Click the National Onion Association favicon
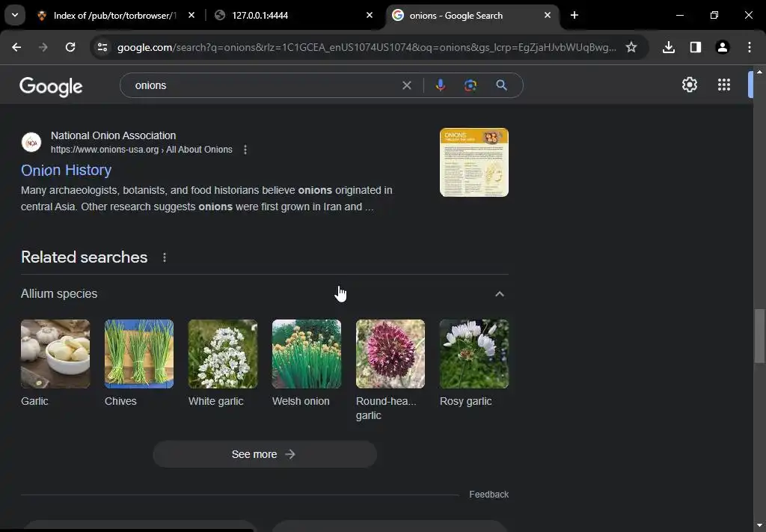This screenshot has height=532, width=766. pos(31,142)
